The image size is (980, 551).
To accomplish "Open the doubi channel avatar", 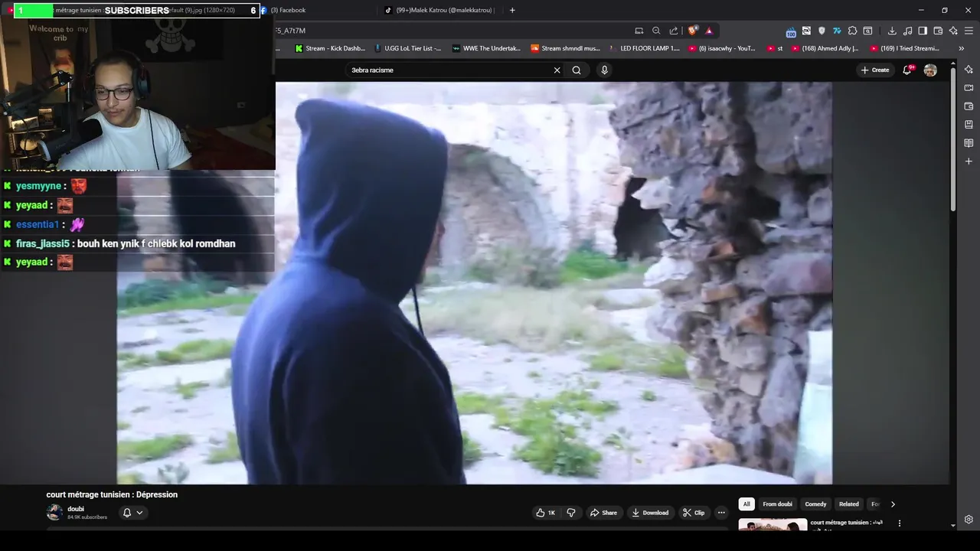I will (x=54, y=513).
